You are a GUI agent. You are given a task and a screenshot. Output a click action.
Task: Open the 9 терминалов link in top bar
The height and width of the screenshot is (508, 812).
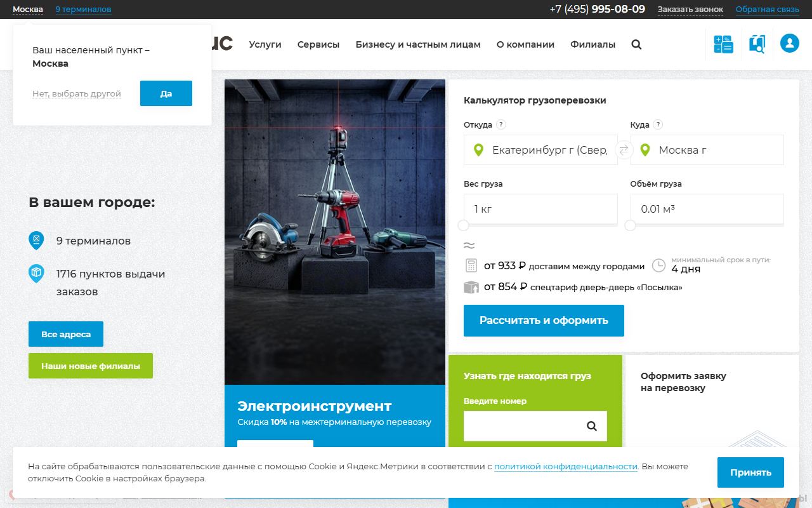[x=83, y=10]
